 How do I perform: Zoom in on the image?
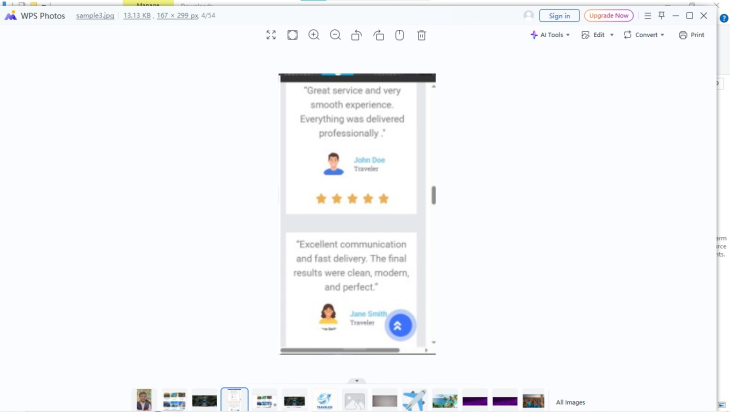pyautogui.click(x=314, y=35)
